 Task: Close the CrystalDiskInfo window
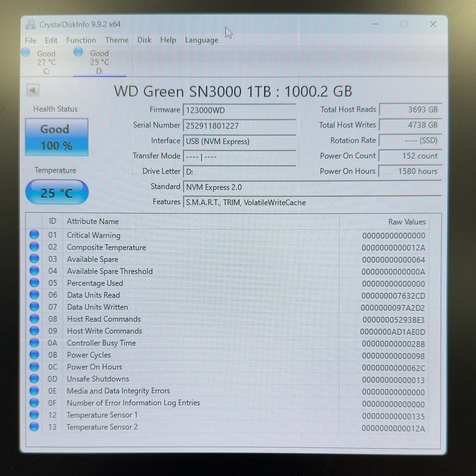point(433,24)
